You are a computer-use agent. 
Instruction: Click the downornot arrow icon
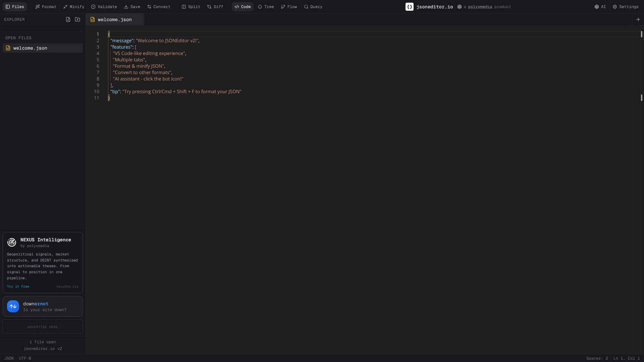coord(13,306)
